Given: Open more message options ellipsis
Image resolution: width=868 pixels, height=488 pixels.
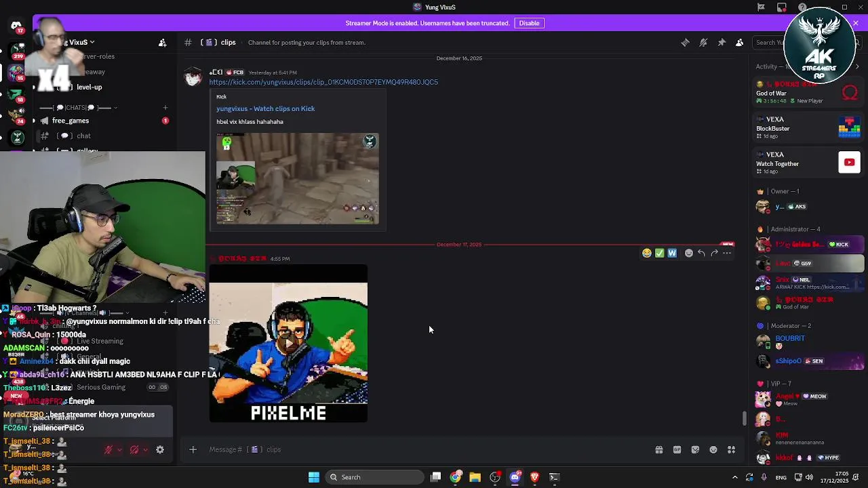Looking at the screenshot, I should (x=727, y=253).
